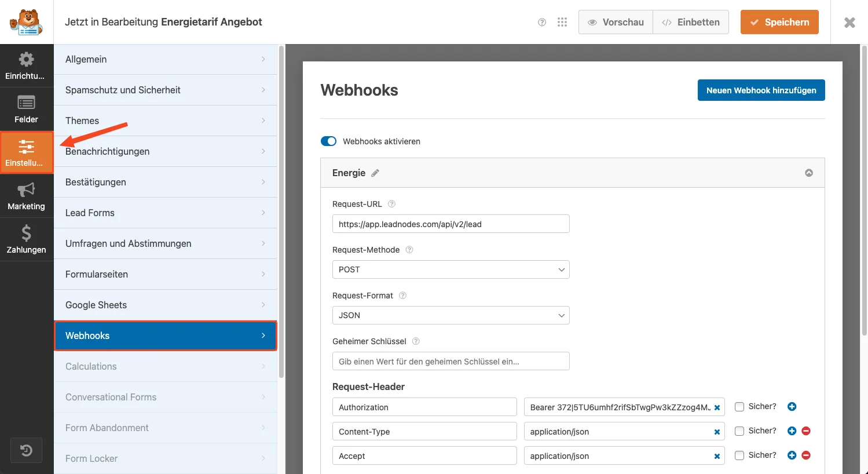The height and width of the screenshot is (474, 868).
Task: Check Sicher? for the Accept header
Action: [739, 455]
